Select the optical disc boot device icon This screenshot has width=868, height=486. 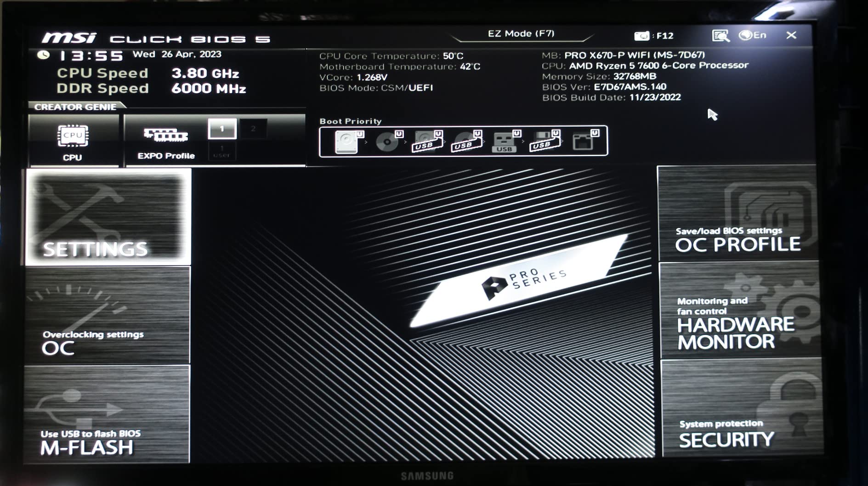click(x=389, y=141)
